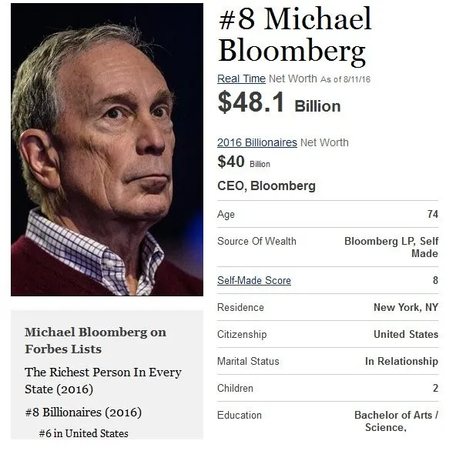The image size is (476, 451).
Task: Click the Marital Status value In Relationship
Action: [401, 361]
